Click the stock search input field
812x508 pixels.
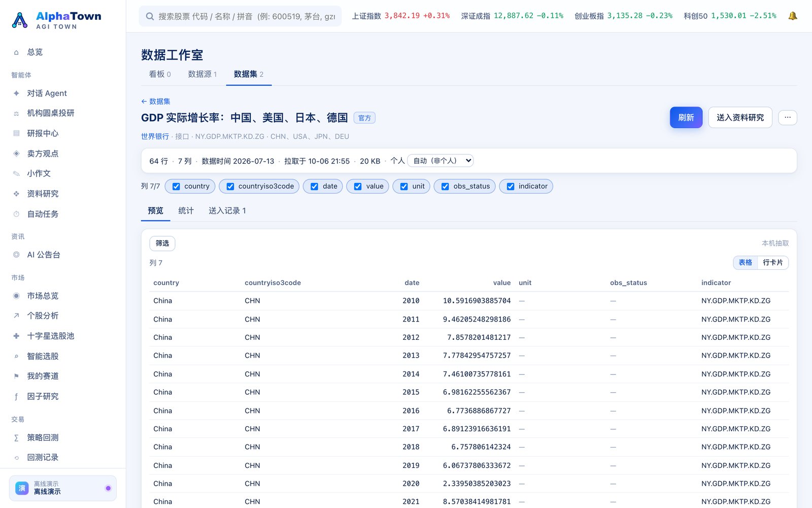[x=240, y=16]
